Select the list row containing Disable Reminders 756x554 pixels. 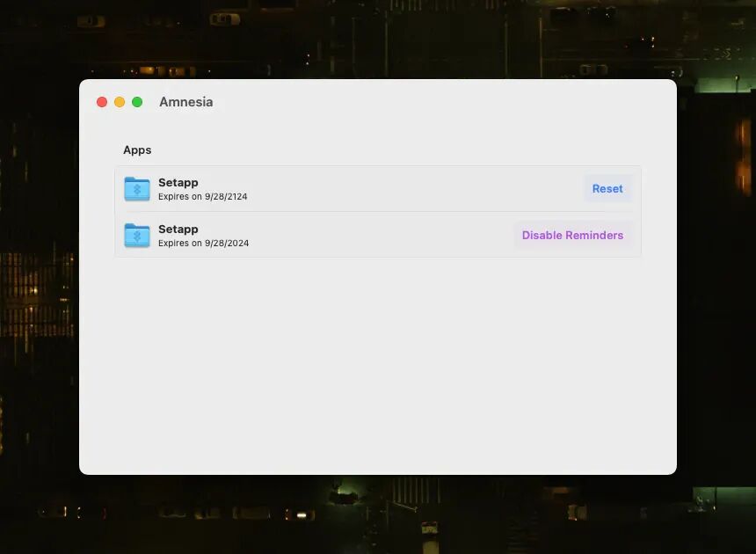(x=378, y=236)
